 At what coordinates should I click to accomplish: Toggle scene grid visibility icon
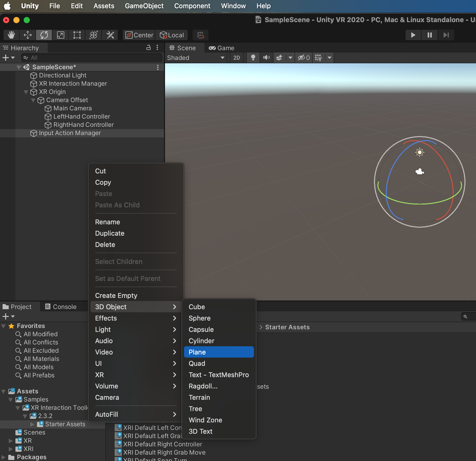point(318,58)
